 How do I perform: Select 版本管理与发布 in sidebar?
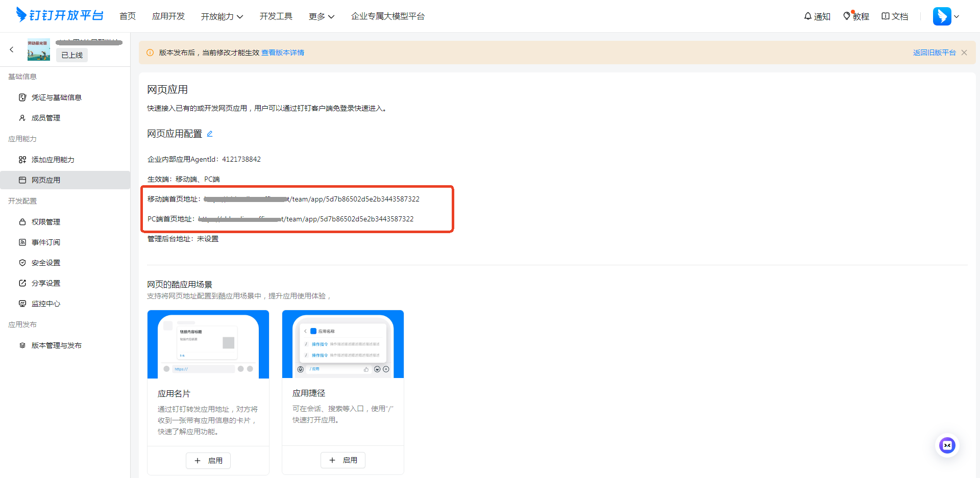coord(56,345)
